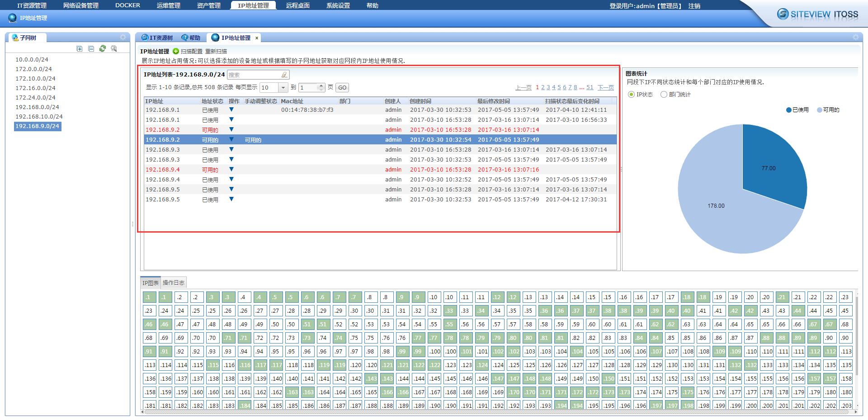The height and width of the screenshot is (420, 868).
Task: Select subnet 10.0.0.0/24 in tree
Action: pyautogui.click(x=32, y=59)
